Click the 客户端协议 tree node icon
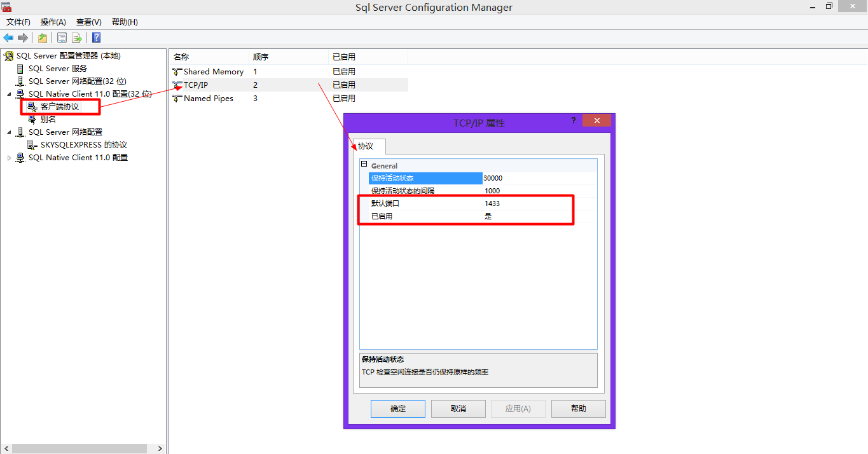 tap(32, 107)
